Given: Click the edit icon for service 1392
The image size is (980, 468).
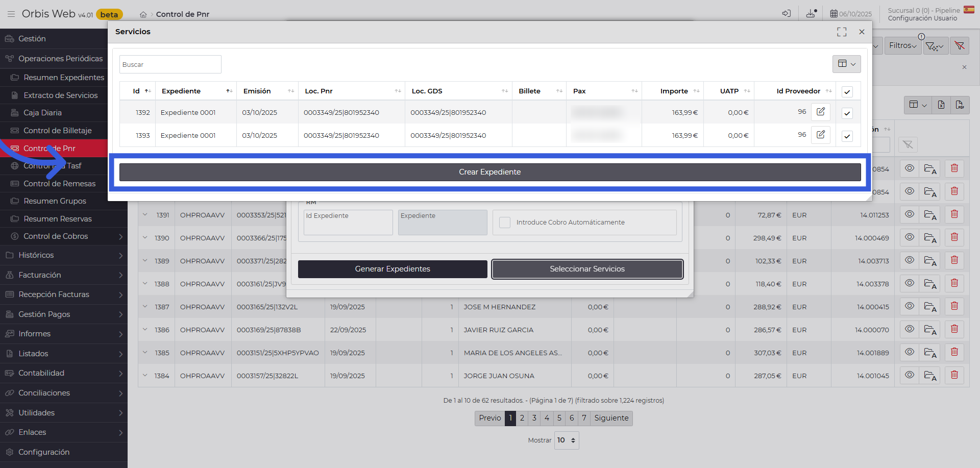Looking at the screenshot, I should (x=820, y=112).
